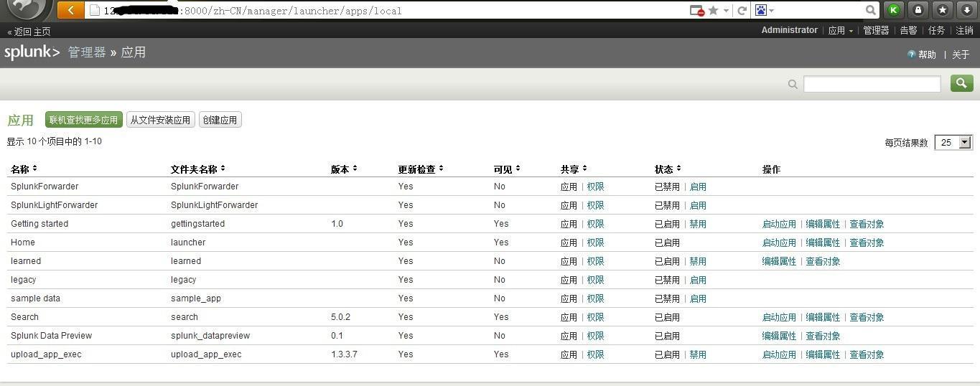The image size is (980, 386).
Task: Open the results per page dropdown
Action: 953,143
